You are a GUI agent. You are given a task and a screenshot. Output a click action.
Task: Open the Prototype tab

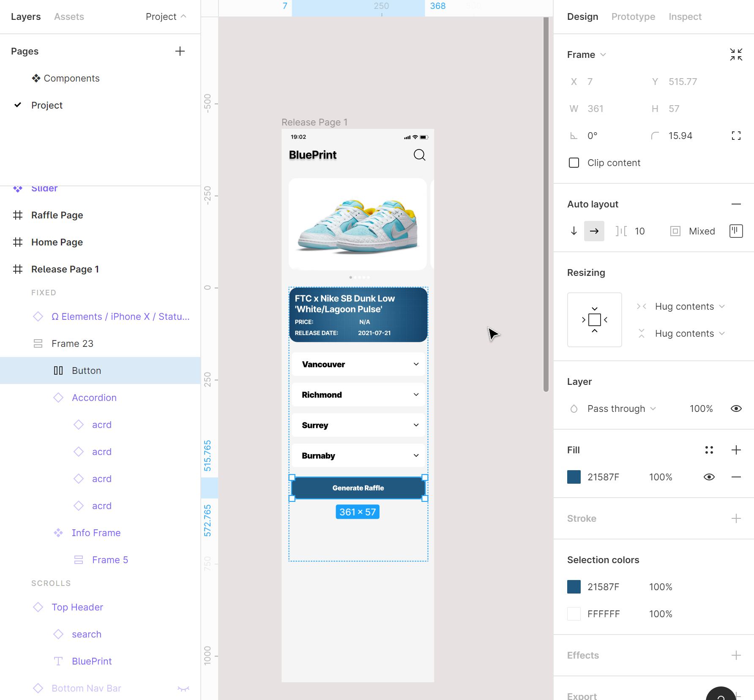click(633, 16)
